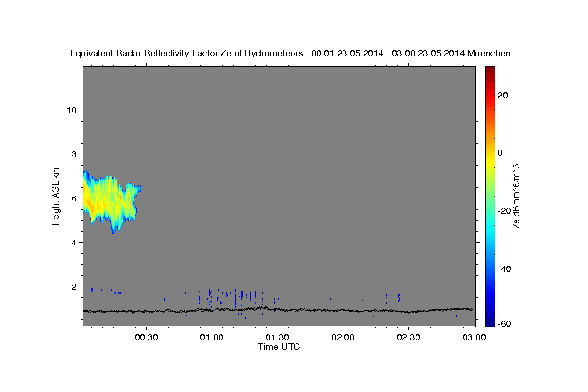This screenshot has height=392, width=588.
Task: Click the colorbar label "Ze dBmm^6/m^3"
Action: point(516,196)
